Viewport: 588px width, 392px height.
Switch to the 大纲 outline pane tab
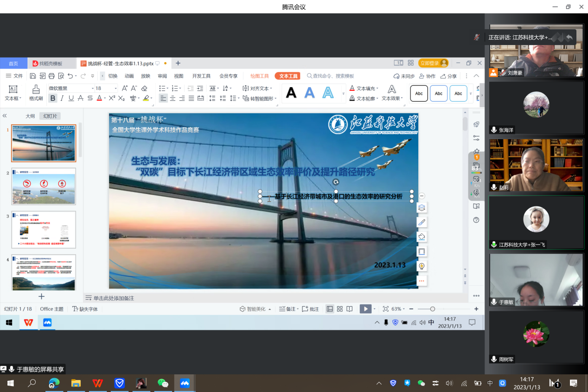pos(30,116)
